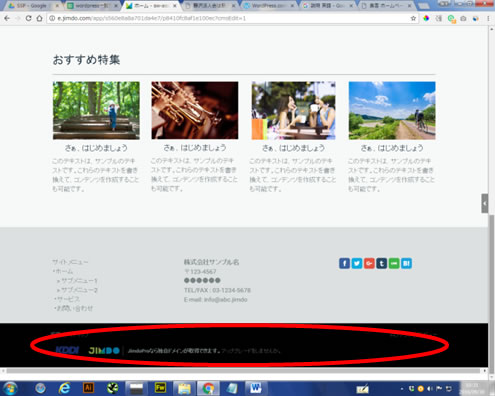
Task: Expand the collapsed side panel arrow
Action: pos(485,203)
